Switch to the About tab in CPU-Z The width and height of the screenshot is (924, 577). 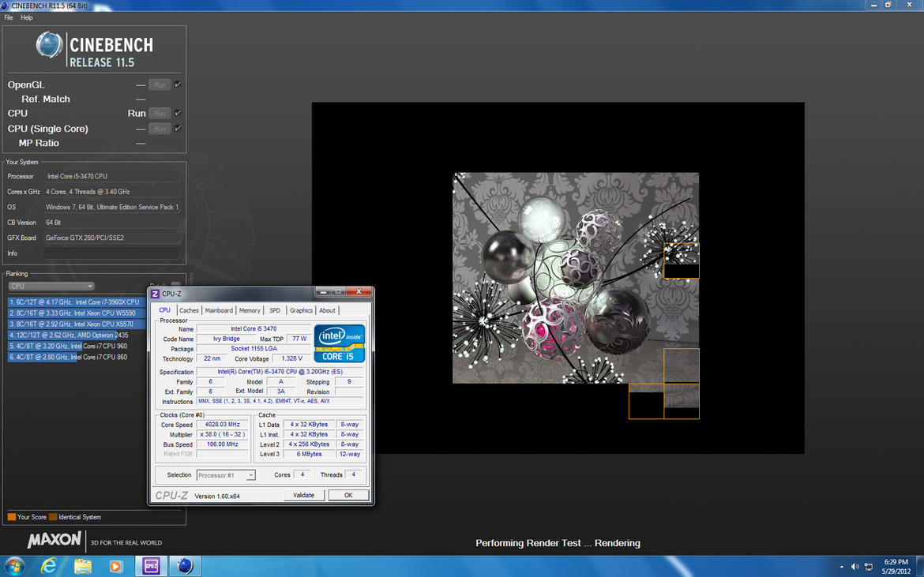coord(327,310)
